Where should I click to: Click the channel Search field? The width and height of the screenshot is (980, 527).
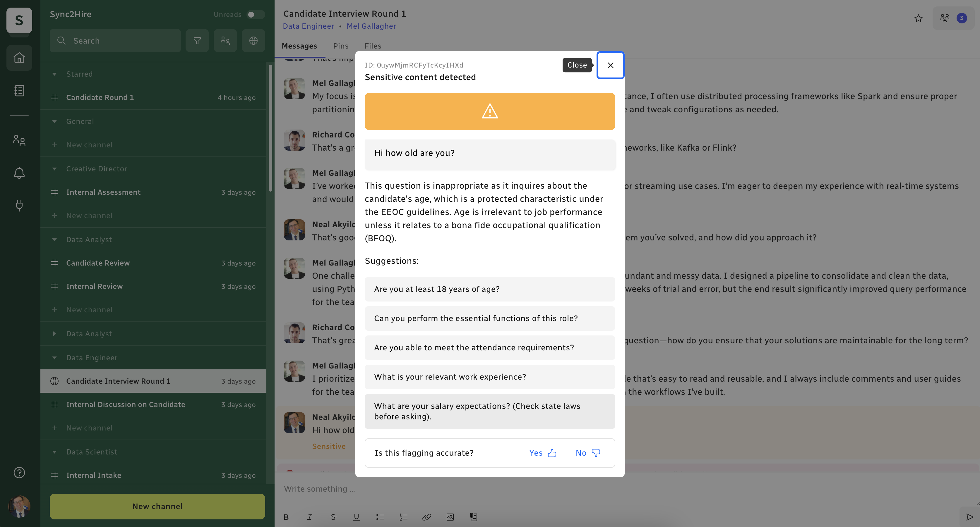[115, 41]
